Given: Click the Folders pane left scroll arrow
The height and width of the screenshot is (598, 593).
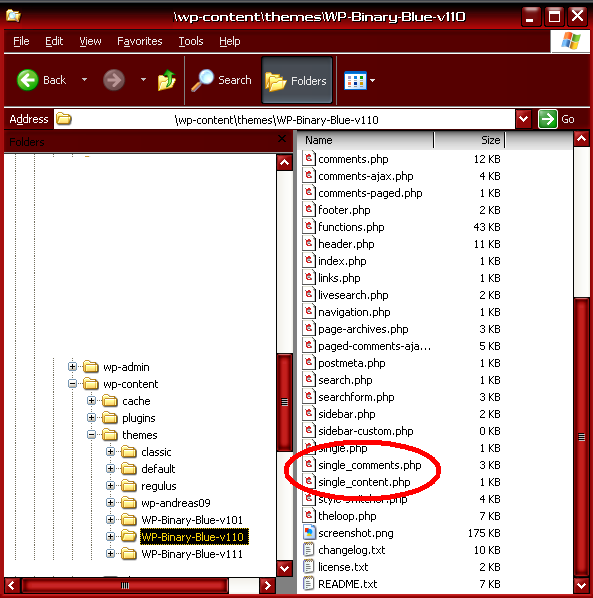Looking at the screenshot, I should (x=12, y=585).
